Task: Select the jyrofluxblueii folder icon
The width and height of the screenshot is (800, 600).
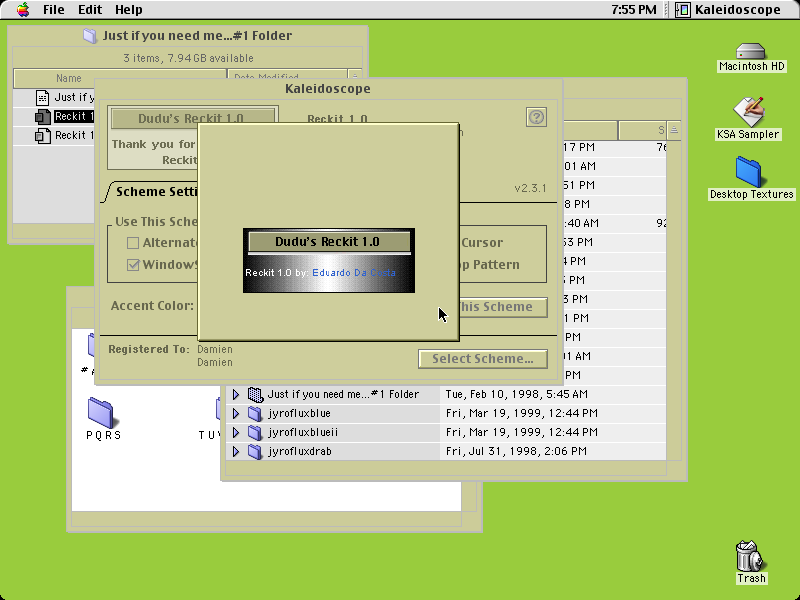Action: 255,433
